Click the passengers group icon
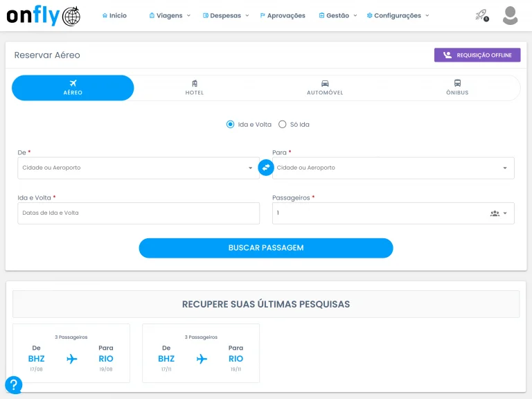Image resolution: width=532 pixels, height=399 pixels. [x=495, y=213]
